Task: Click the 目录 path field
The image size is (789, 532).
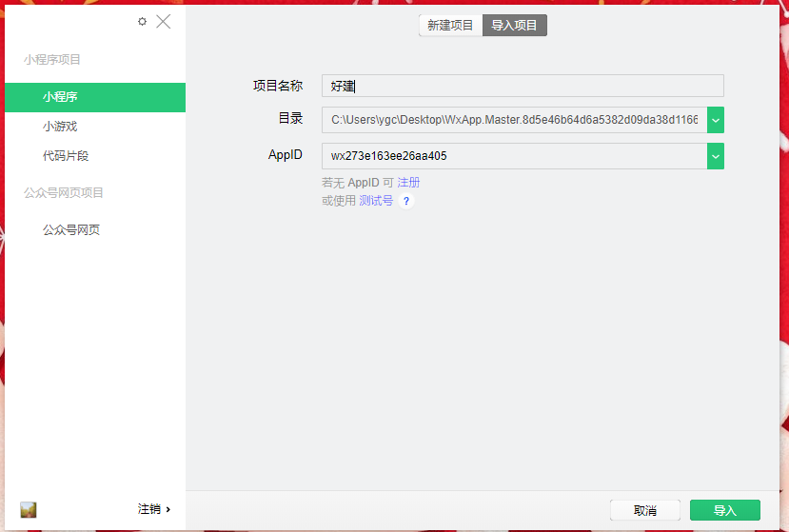Action: (514, 120)
